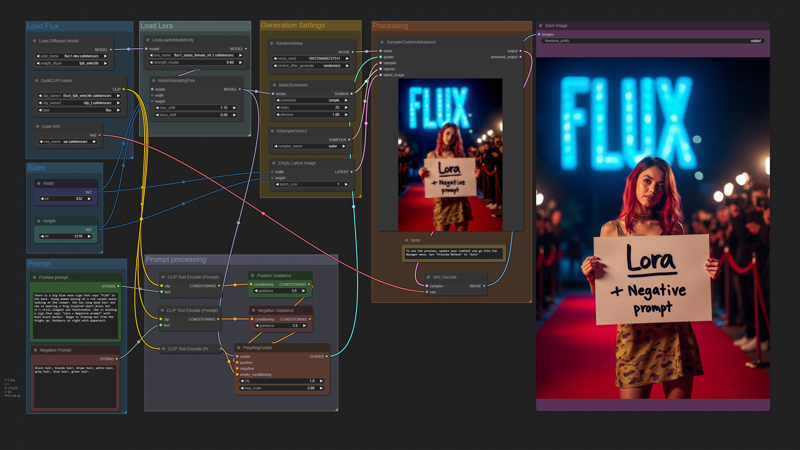Collapse the Width node via its title dot
The image size is (800, 450).
39,183
